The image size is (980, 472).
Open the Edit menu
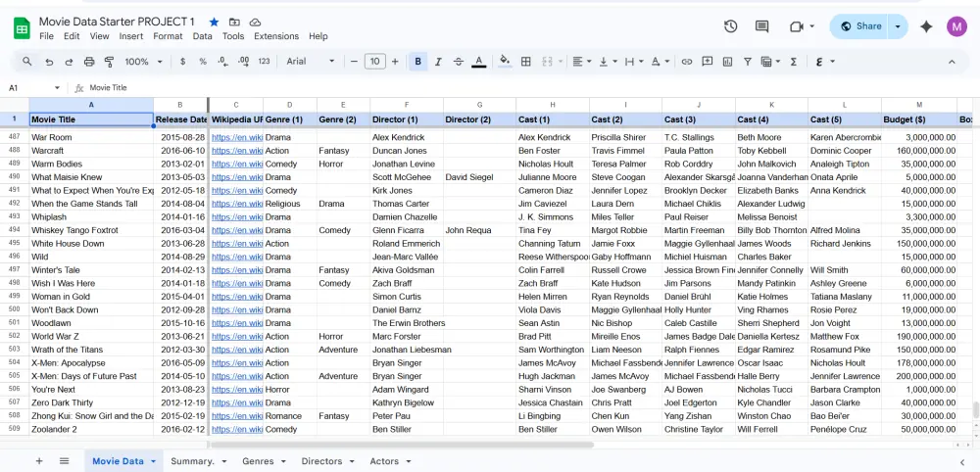[x=72, y=36]
